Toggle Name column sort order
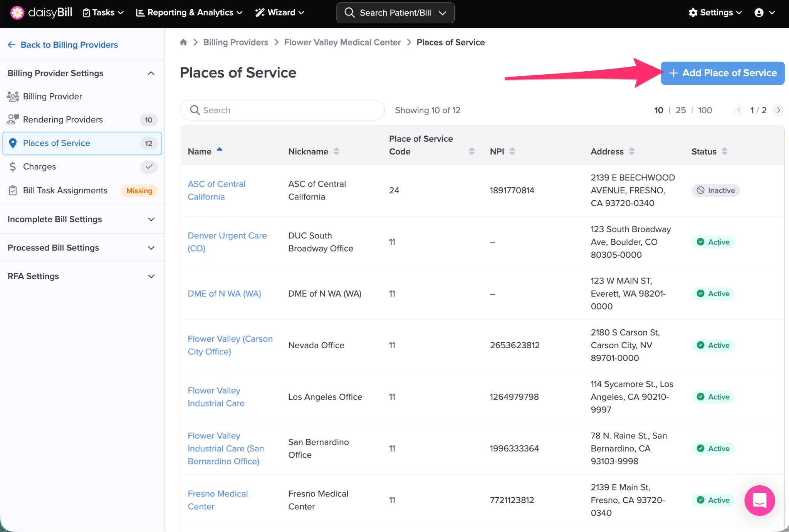Screen dimensions: 789x532 pos(219,150)
